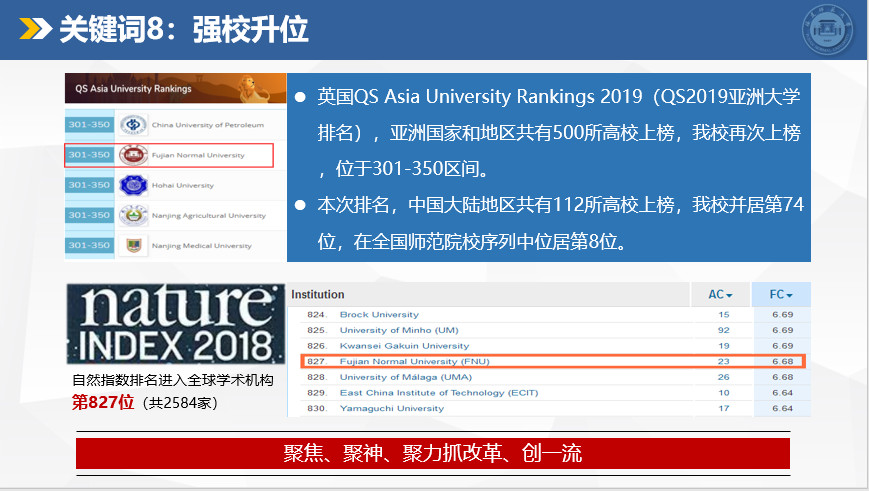
Task: Click the AC value 23 for FNU
Action: point(724,361)
